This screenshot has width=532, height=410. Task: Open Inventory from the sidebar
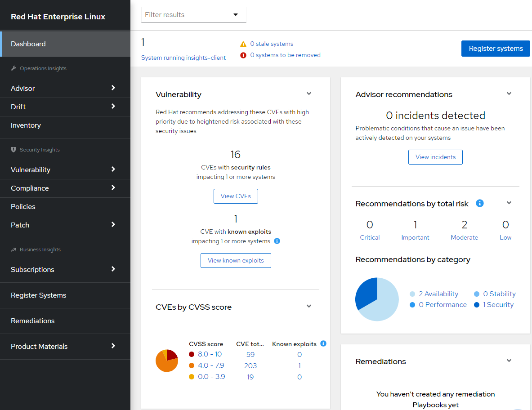[65, 125]
